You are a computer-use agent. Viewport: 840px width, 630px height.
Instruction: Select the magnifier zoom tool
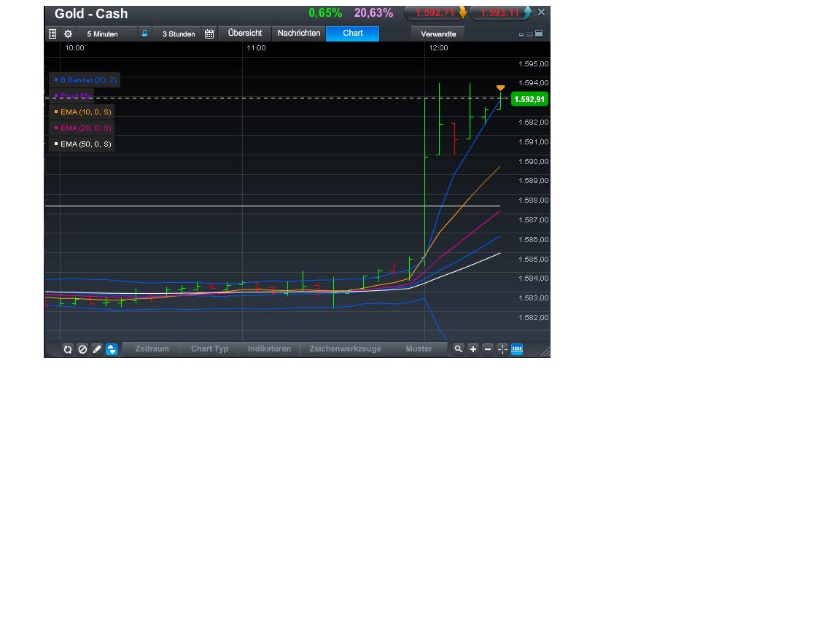[458, 349]
